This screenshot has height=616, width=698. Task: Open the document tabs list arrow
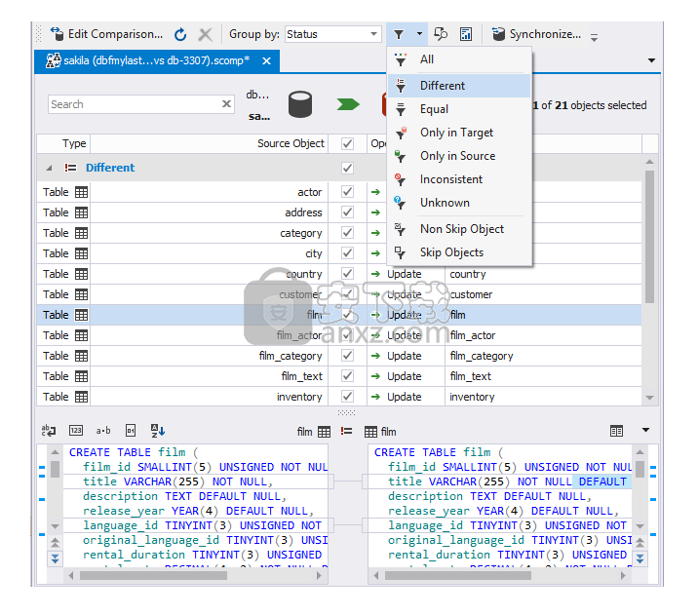point(651,60)
